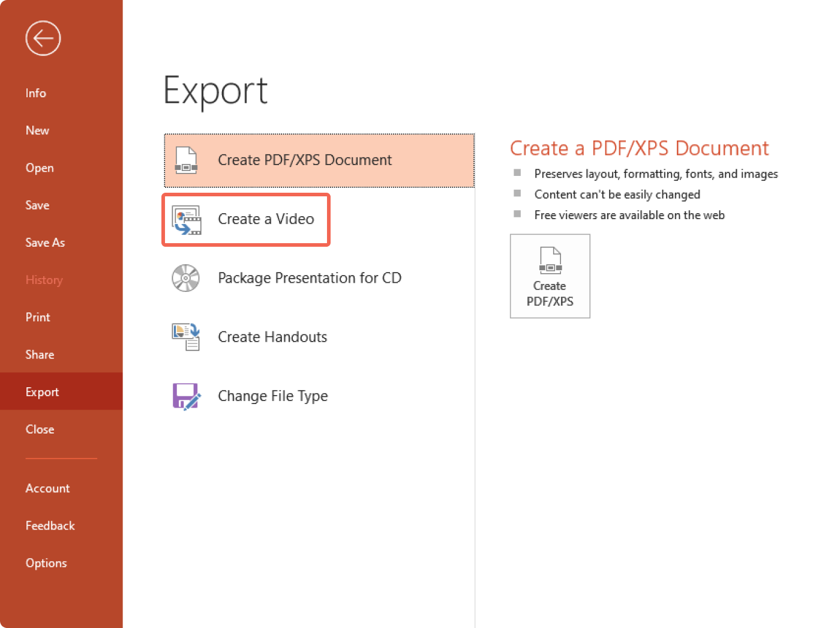Click 'Preserves layout, formatting, fonts, and images' text
Image resolution: width=840 pixels, height=628 pixels.
[x=656, y=174]
